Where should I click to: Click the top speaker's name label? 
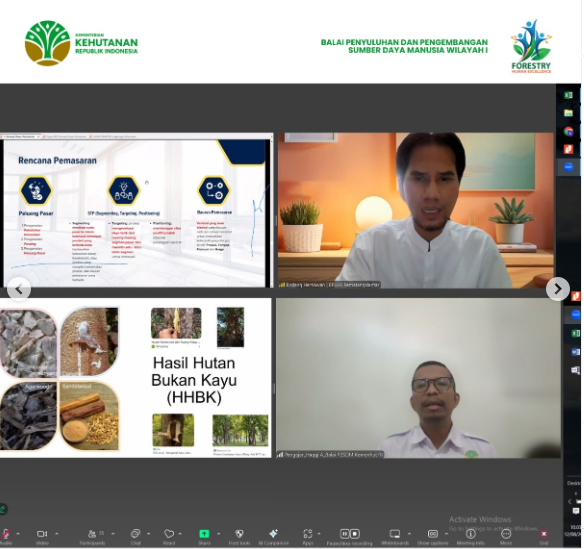coord(330,285)
